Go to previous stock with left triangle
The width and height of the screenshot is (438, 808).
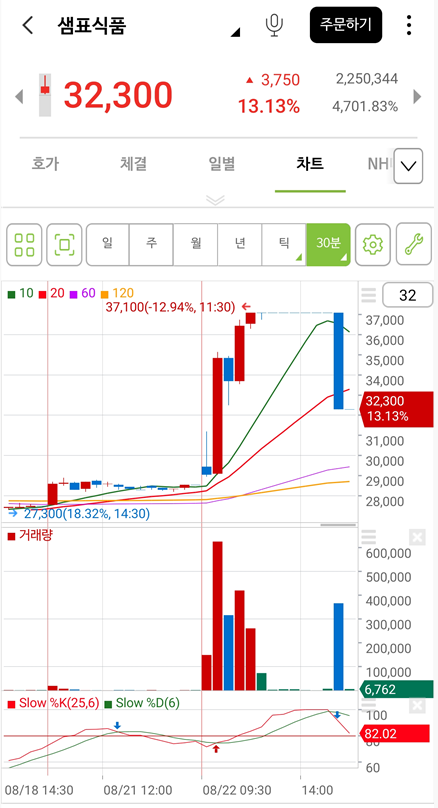19,96
